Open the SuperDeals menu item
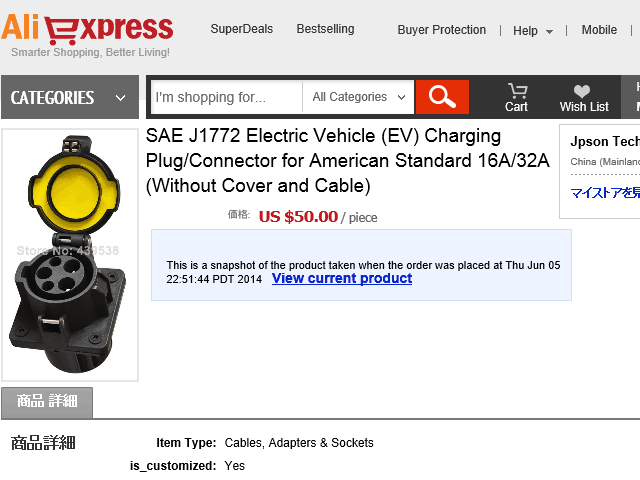 coord(241,29)
